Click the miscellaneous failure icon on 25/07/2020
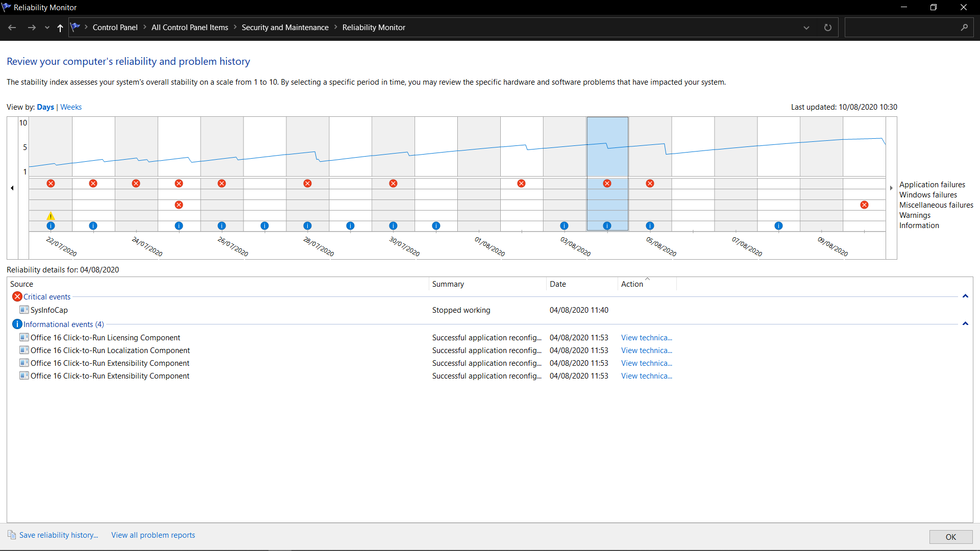The height and width of the screenshot is (551, 980). tap(179, 205)
